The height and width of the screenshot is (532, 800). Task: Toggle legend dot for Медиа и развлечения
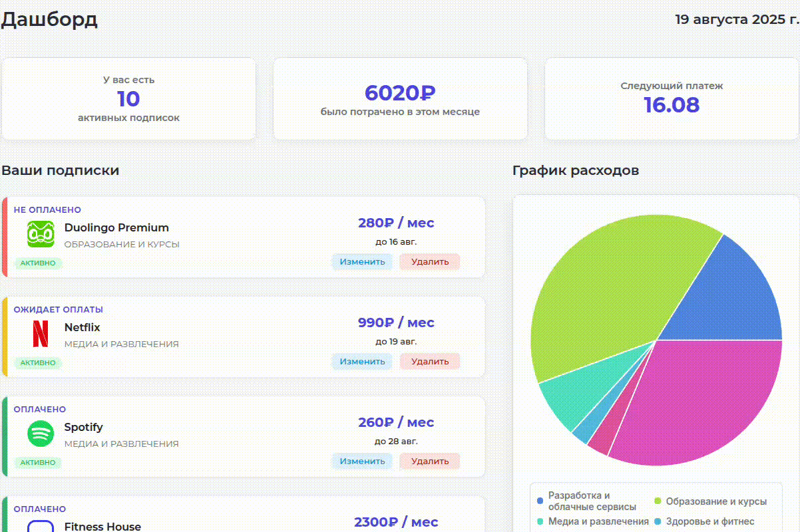(x=540, y=521)
